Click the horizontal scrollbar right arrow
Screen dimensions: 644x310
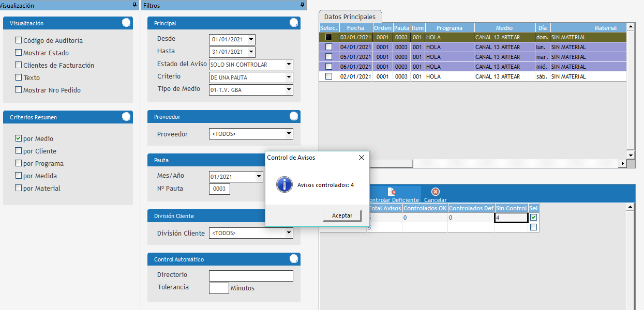point(622,164)
